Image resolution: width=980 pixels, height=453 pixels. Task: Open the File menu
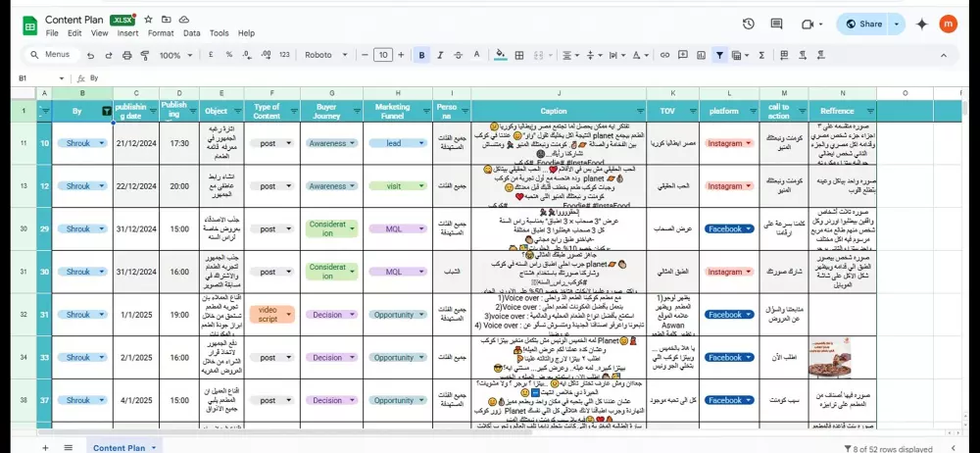[52, 33]
